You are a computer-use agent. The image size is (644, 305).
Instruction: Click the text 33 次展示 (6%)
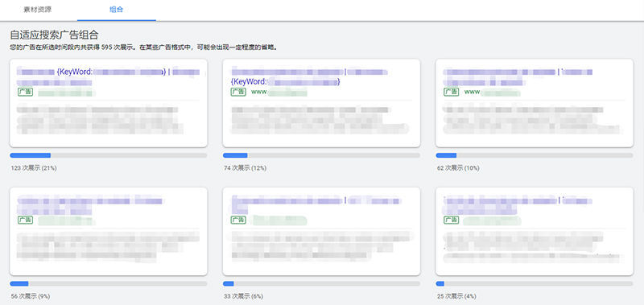[244, 296]
